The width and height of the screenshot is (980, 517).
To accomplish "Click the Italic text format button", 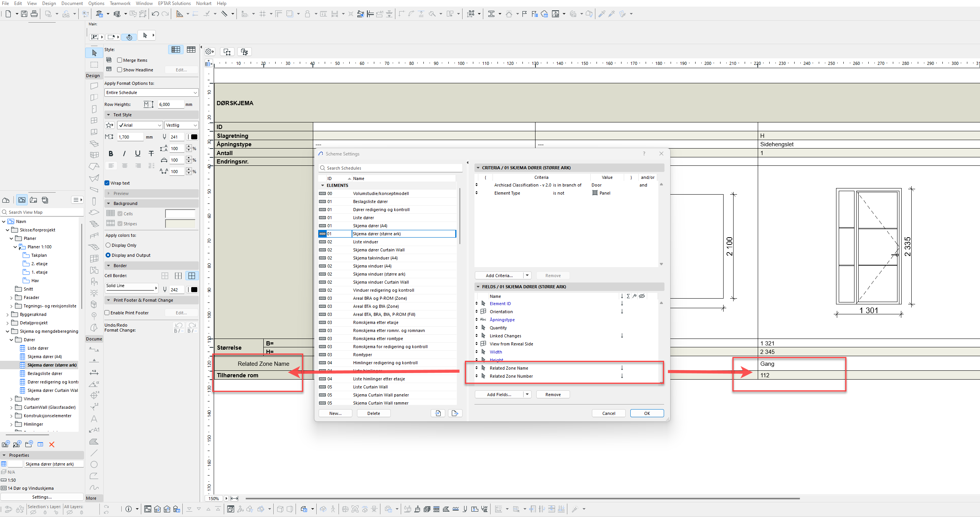I will coord(124,154).
